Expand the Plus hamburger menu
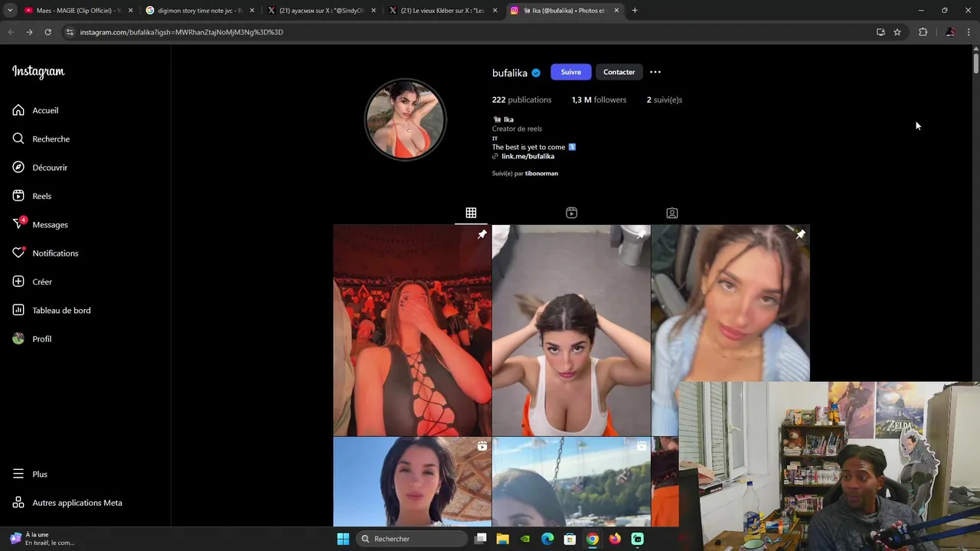This screenshot has height=551, width=980. (31, 474)
